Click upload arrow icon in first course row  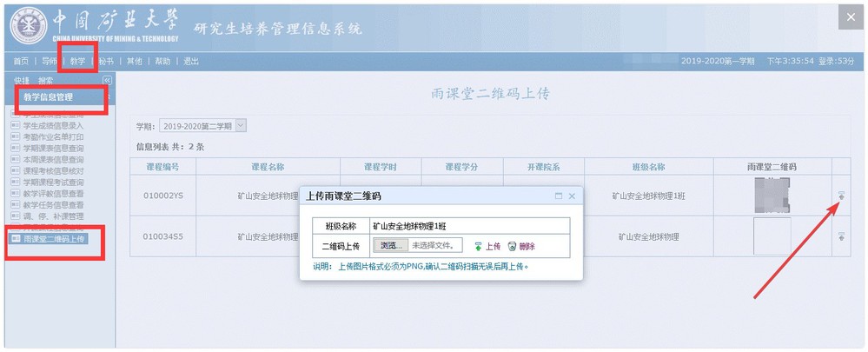pos(841,196)
